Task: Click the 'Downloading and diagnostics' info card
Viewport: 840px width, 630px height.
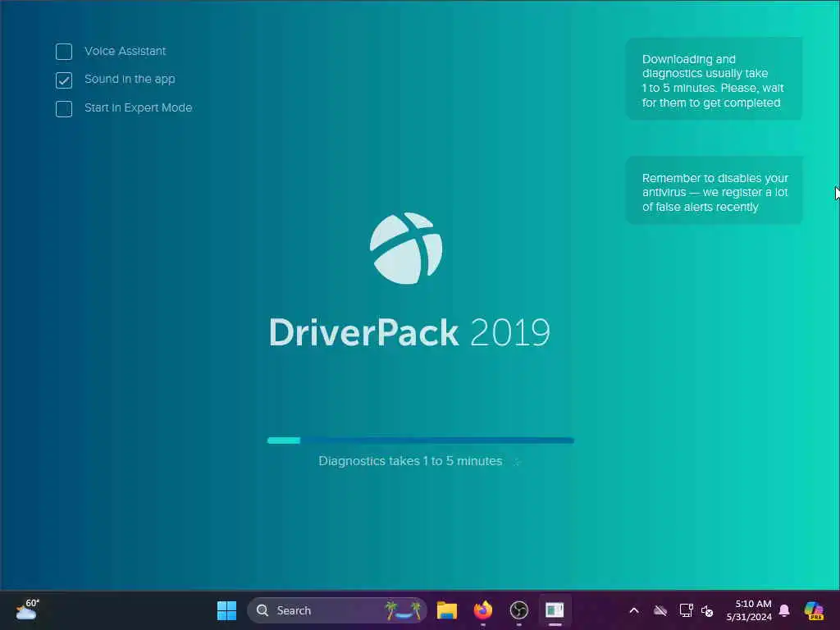Action: (714, 79)
